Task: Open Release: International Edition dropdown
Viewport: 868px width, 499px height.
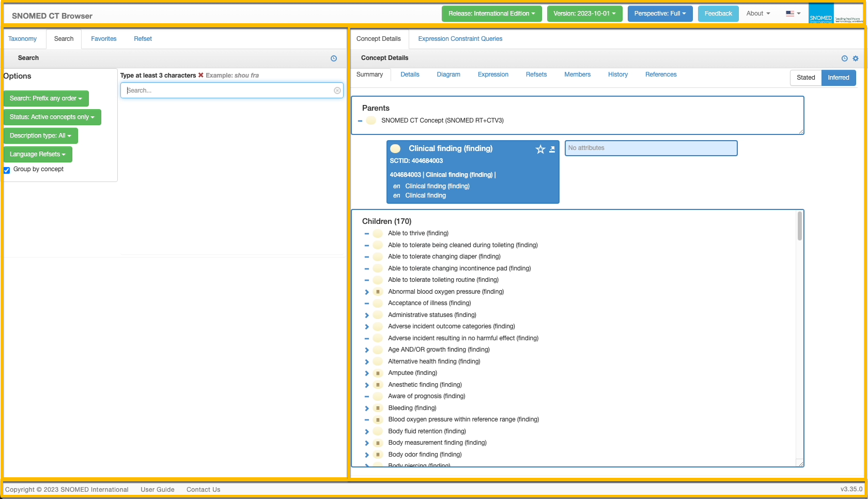Action: pyautogui.click(x=491, y=13)
